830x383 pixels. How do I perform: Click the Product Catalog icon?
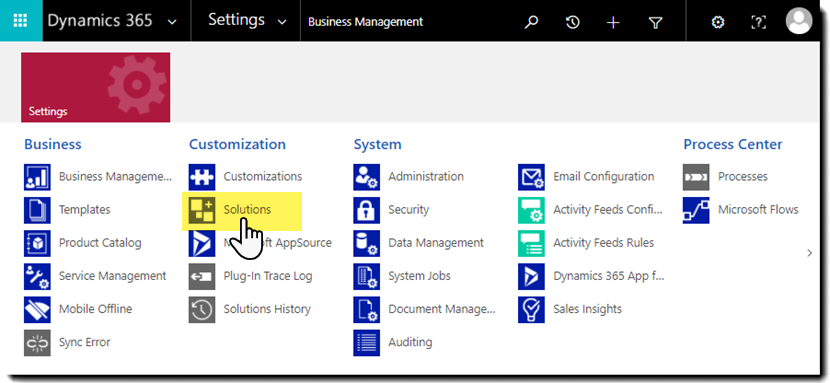pos(37,243)
